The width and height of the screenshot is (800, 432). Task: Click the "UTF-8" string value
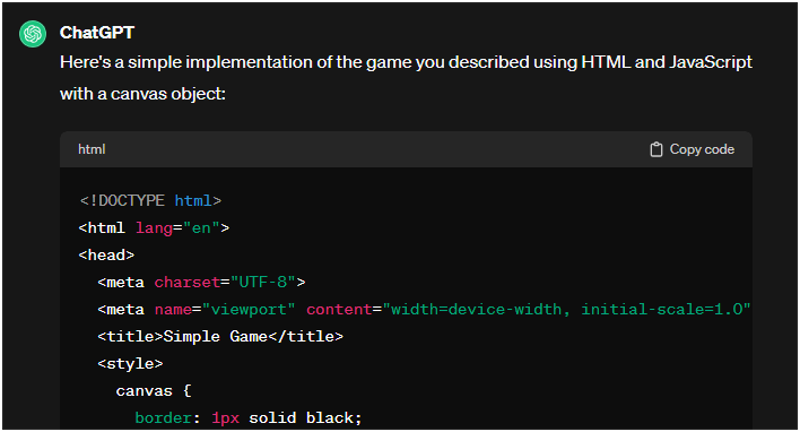pyautogui.click(x=263, y=282)
